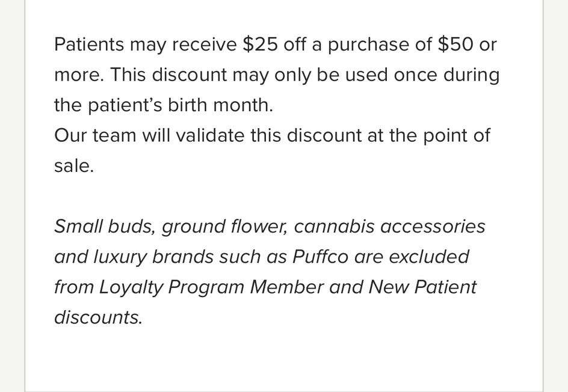Screen dimensions: 568x392
Task: Click the phrase "birth month."
Action: point(220,105)
